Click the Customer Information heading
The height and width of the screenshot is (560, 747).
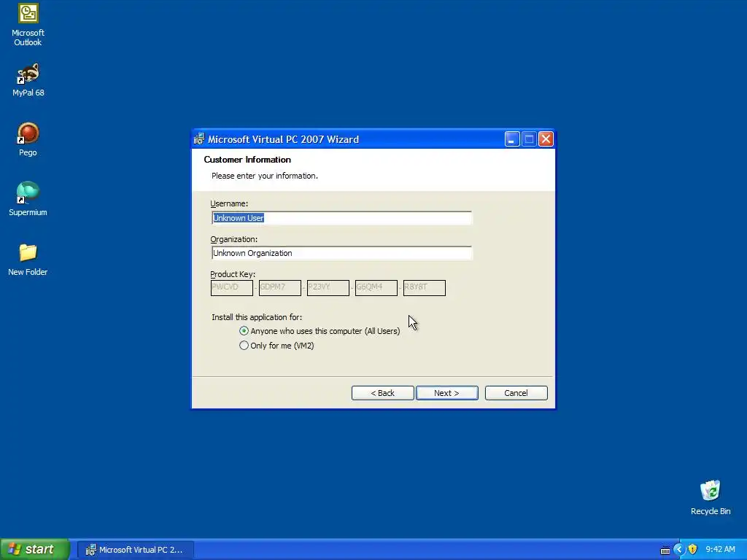pyautogui.click(x=247, y=160)
